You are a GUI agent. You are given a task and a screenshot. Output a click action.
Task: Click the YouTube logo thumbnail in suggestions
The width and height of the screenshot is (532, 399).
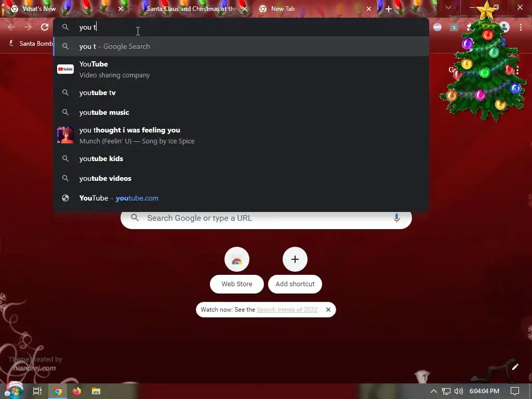(65, 69)
